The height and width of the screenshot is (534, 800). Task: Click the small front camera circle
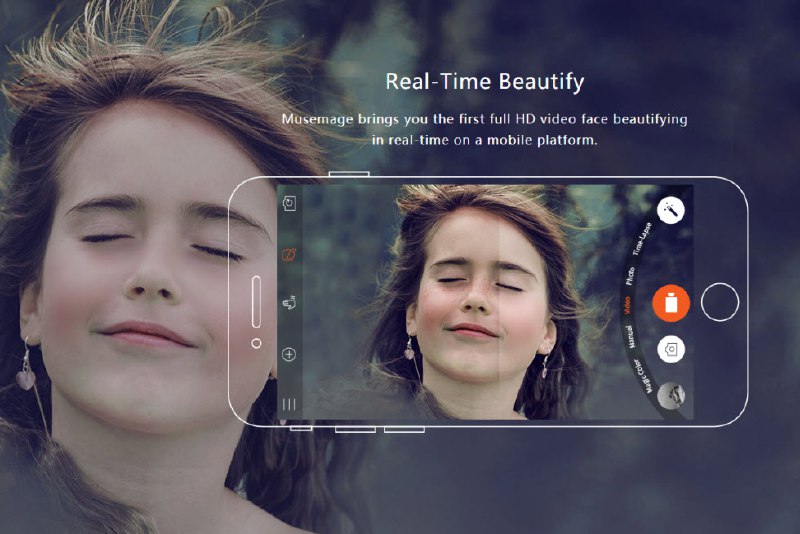point(256,343)
